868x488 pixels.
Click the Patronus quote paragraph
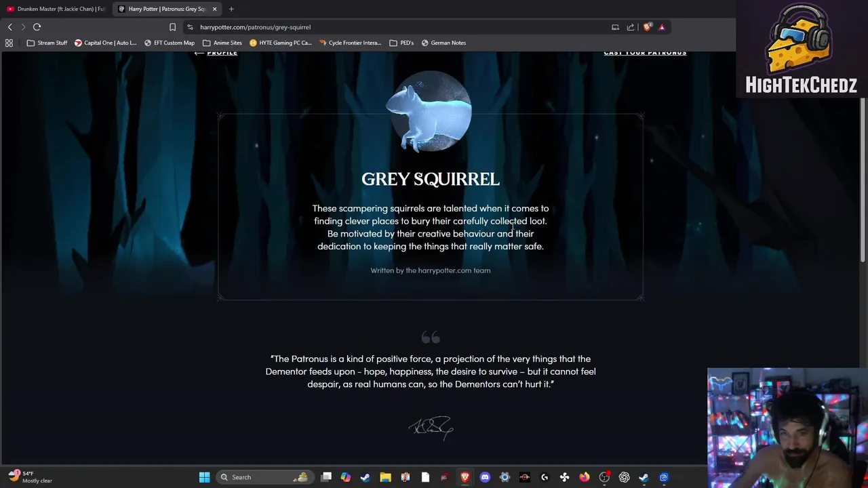pos(431,371)
